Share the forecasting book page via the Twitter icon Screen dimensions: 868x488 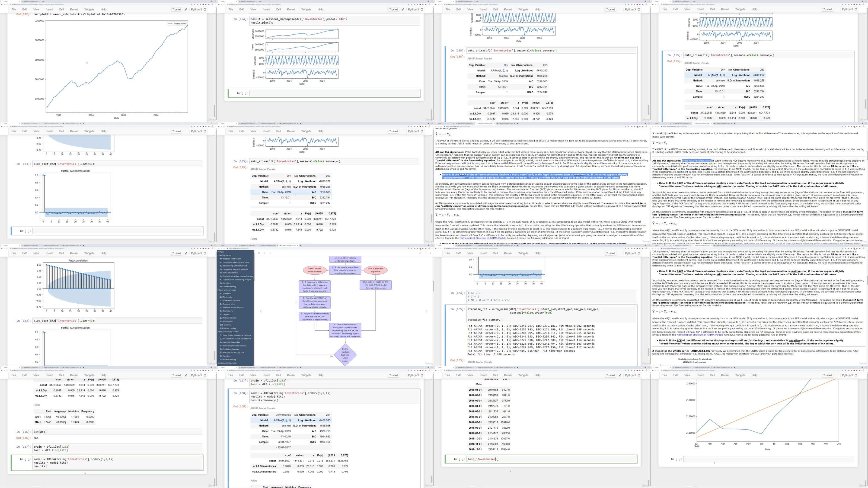tap(420, 253)
